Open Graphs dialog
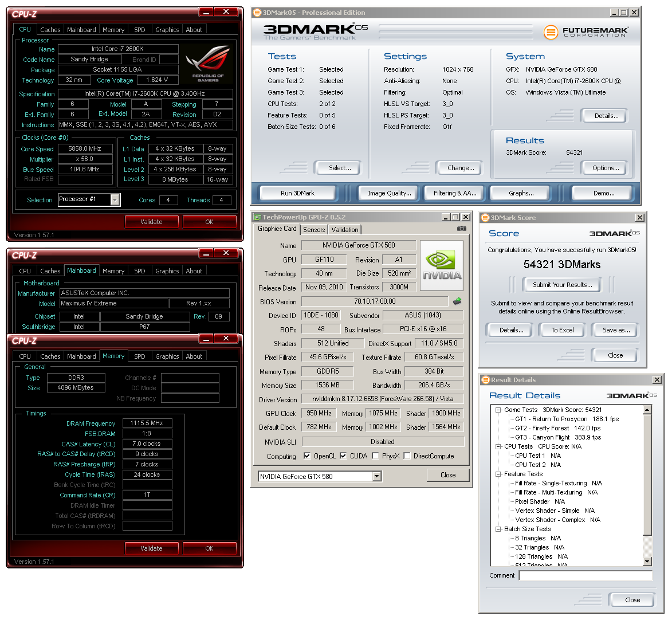The width and height of the screenshot is (672, 624). 521,193
